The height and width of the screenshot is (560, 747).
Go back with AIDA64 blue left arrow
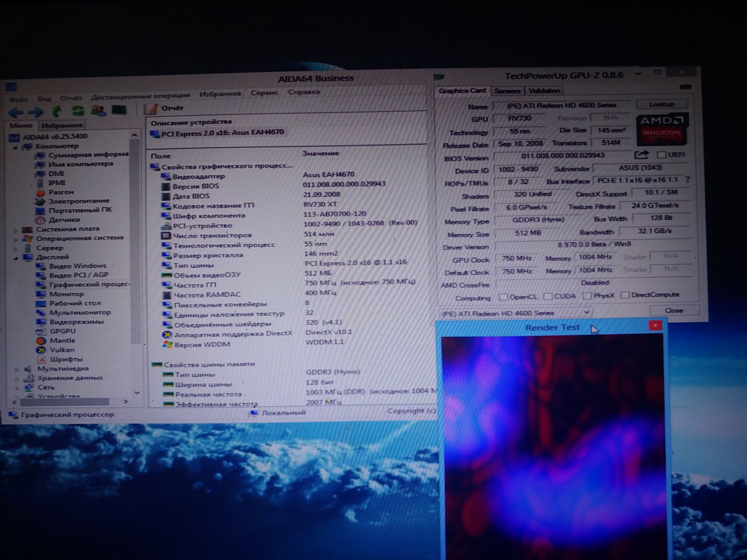(x=16, y=113)
